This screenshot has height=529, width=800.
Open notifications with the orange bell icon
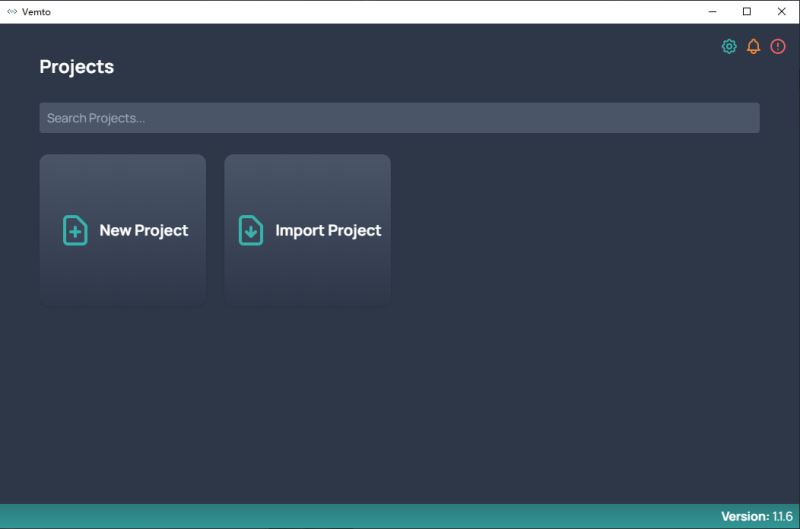(753, 46)
